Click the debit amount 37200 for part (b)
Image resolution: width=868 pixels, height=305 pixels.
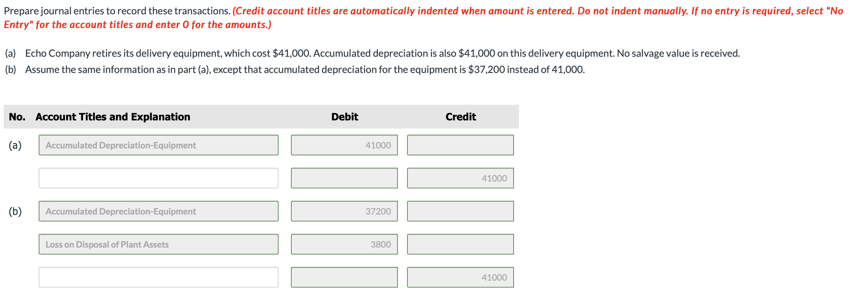tap(344, 211)
